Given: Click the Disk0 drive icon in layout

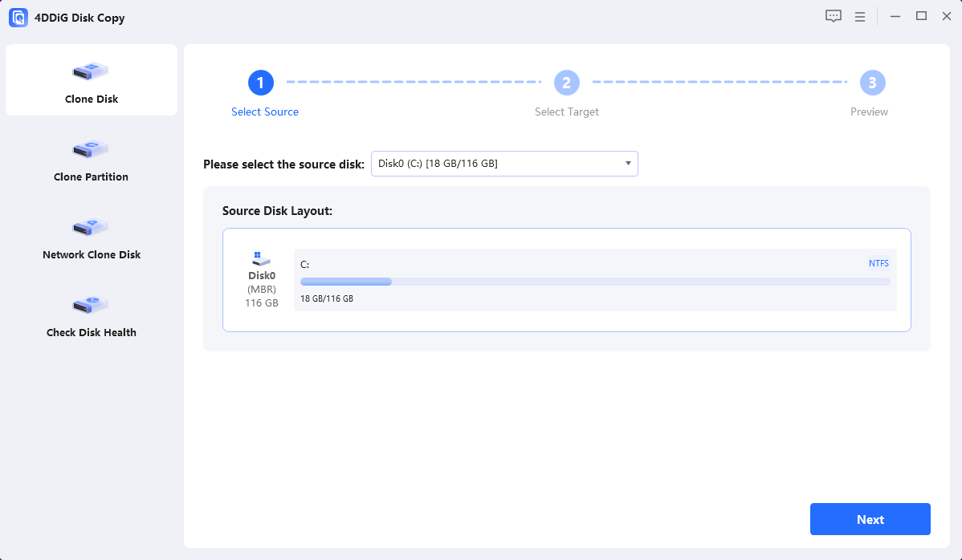Looking at the screenshot, I should (x=261, y=258).
